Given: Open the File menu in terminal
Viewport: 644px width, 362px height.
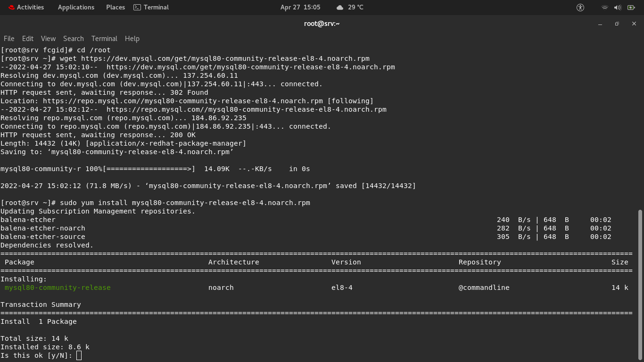Looking at the screenshot, I should tap(9, 39).
